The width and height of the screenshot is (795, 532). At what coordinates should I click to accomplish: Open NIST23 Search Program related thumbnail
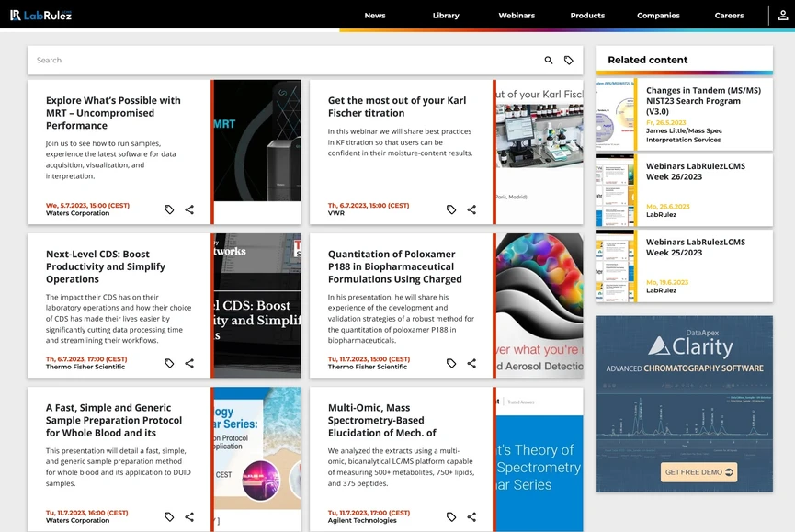615,116
